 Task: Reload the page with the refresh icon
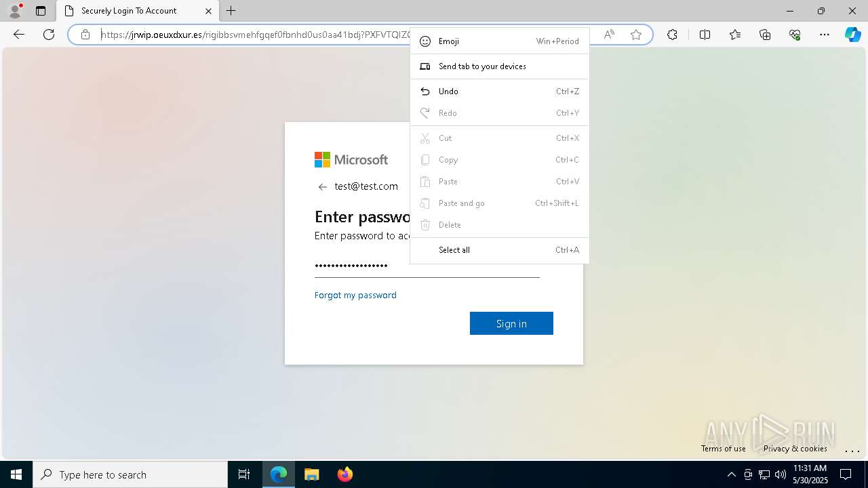point(49,35)
